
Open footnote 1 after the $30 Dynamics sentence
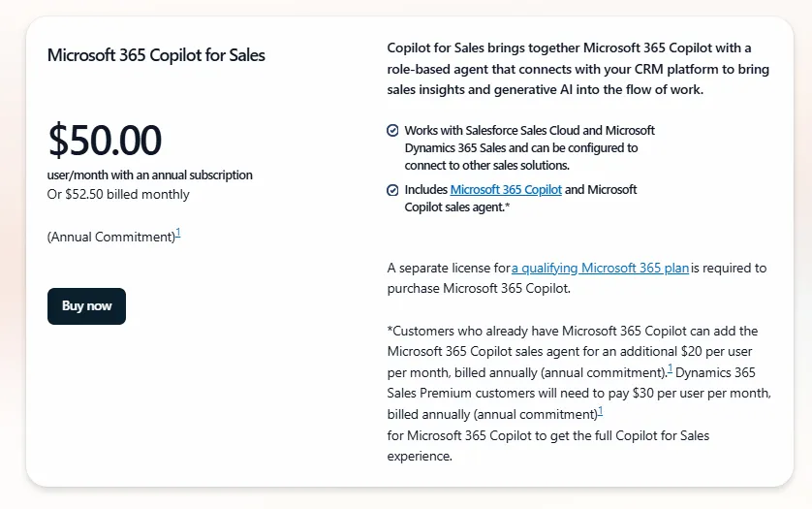click(x=601, y=411)
